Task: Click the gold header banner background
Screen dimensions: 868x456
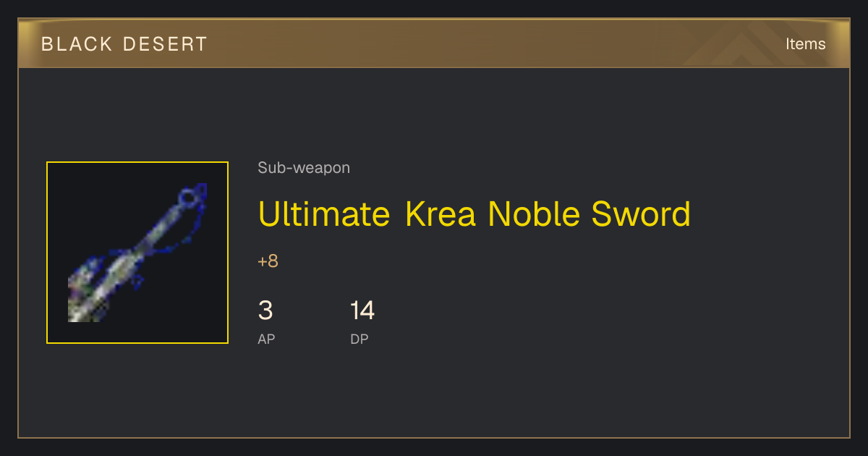Action: pos(434,44)
